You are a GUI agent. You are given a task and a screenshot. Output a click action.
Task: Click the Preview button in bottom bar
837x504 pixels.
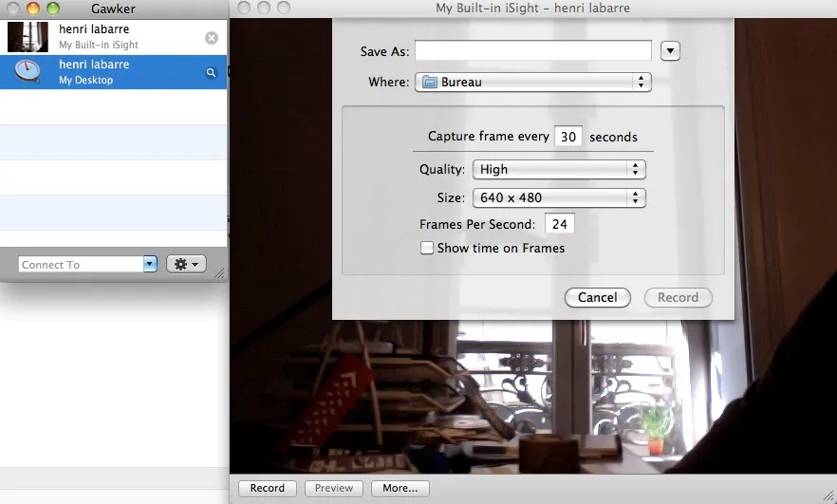pyautogui.click(x=334, y=488)
